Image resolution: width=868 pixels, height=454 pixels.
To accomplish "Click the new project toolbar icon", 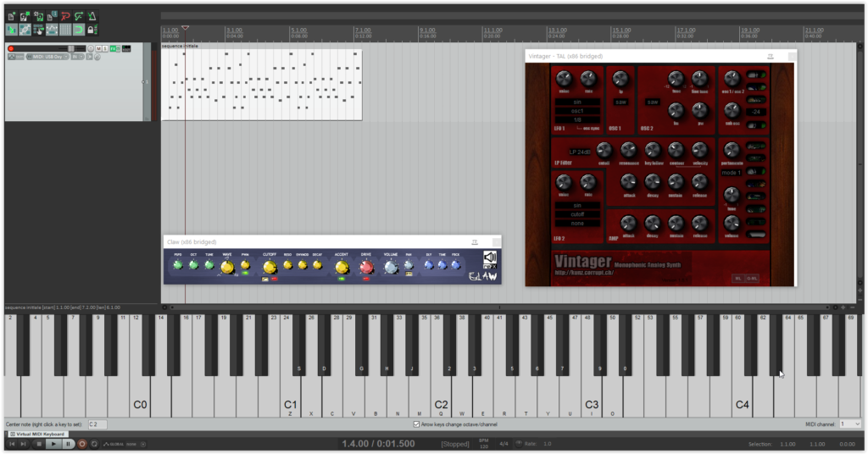I will coord(11,16).
